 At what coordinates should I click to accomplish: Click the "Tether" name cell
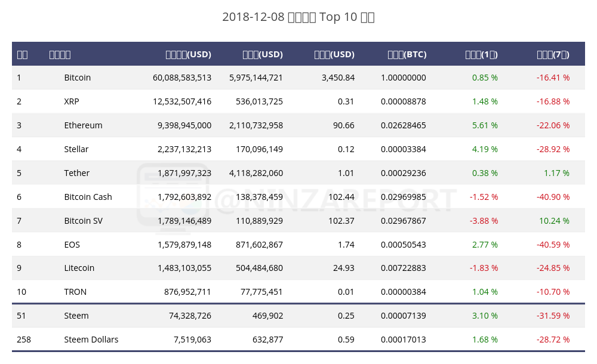[x=76, y=173]
